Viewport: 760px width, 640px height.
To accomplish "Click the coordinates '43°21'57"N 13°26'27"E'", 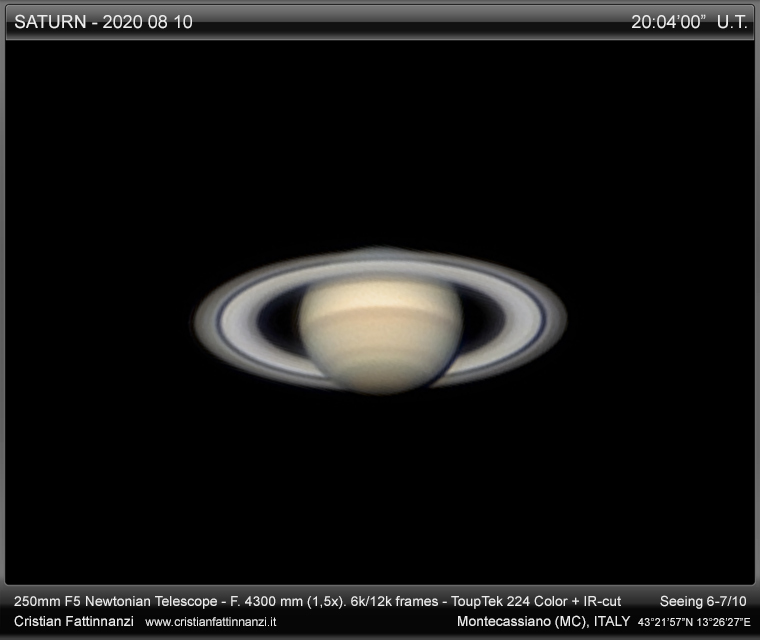I will [694, 622].
